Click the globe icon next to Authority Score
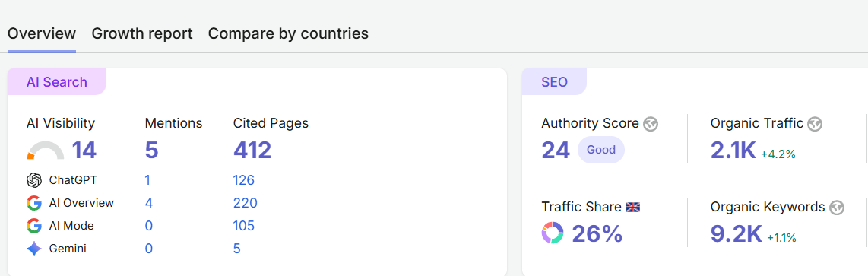Screen dimensions: 868x276 click(x=651, y=124)
